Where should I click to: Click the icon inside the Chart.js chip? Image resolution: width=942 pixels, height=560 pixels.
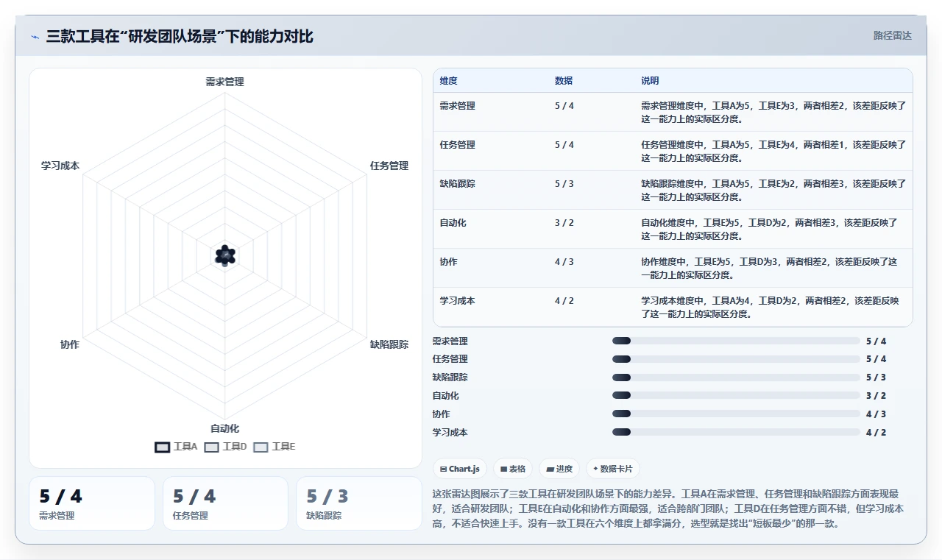click(443, 469)
